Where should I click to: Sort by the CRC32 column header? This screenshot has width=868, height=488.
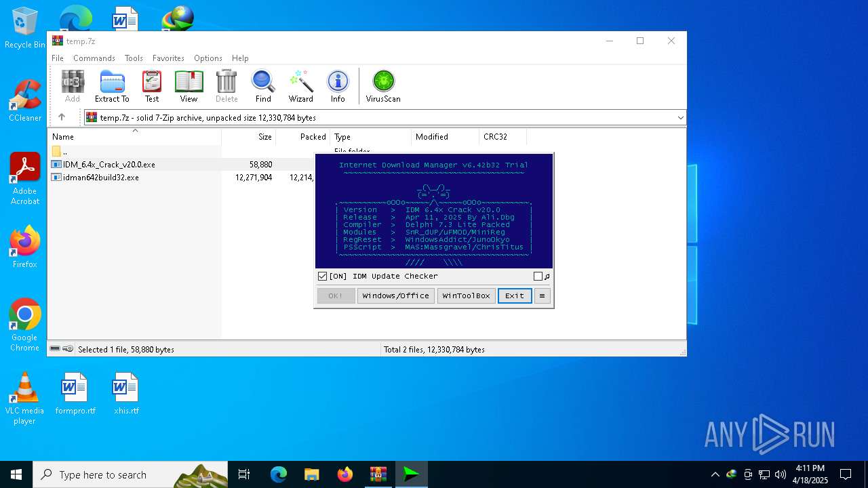(x=502, y=136)
